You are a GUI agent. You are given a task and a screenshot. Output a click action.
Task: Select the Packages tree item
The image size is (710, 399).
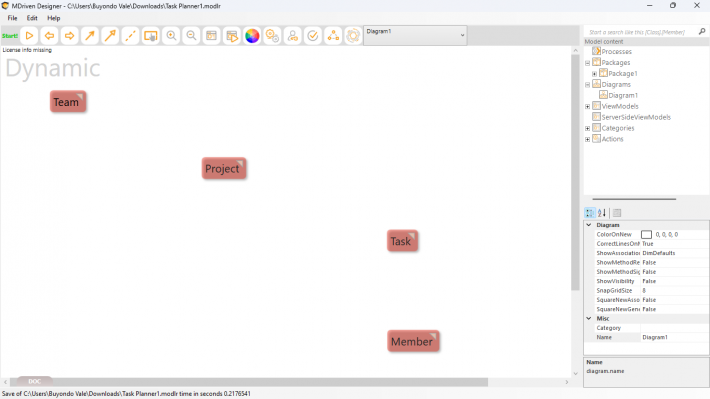616,62
